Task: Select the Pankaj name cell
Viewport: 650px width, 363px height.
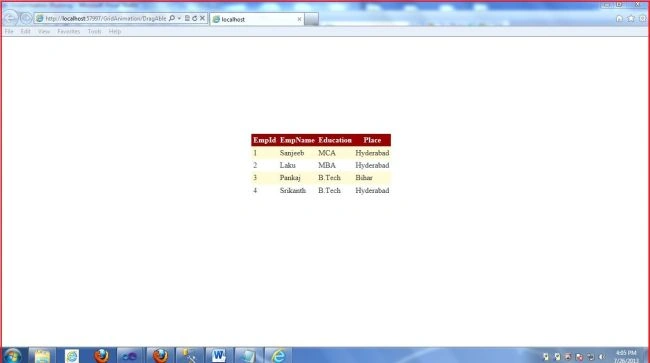Action: (x=290, y=178)
